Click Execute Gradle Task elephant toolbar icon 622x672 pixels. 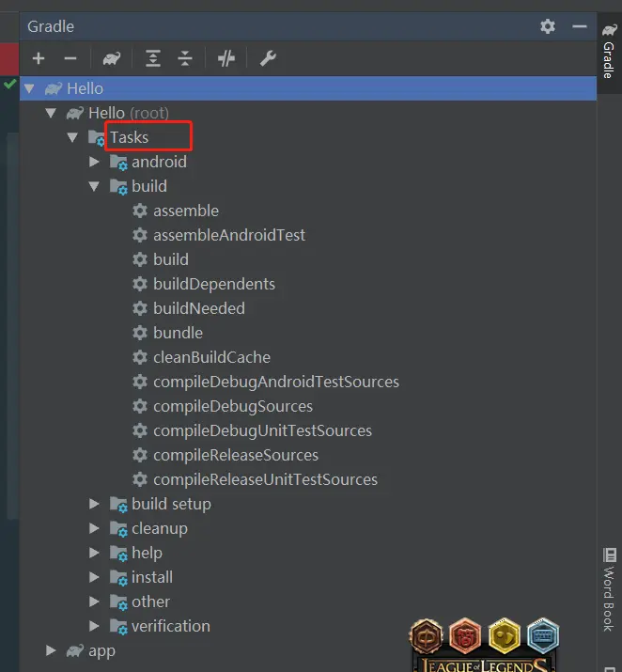coord(112,58)
